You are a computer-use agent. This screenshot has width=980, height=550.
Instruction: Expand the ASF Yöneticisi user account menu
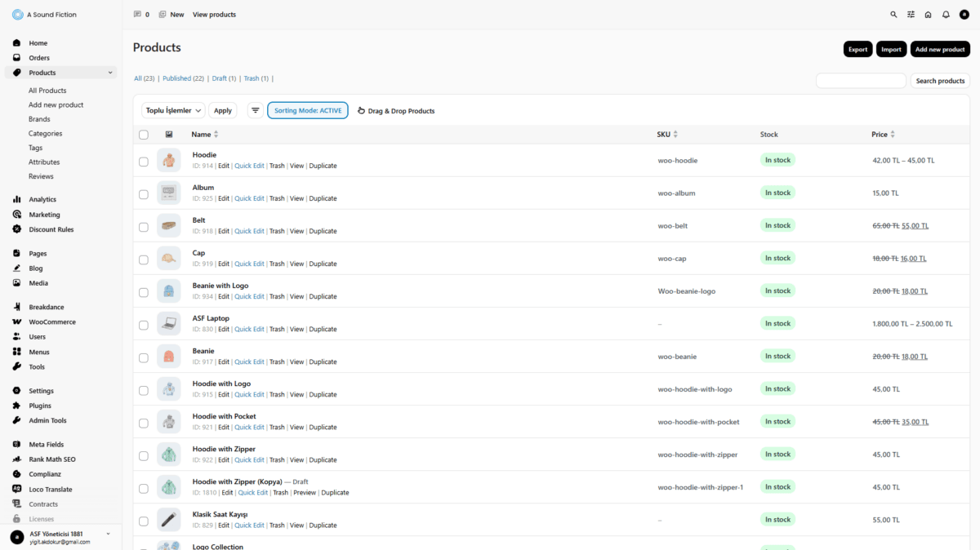(x=108, y=534)
